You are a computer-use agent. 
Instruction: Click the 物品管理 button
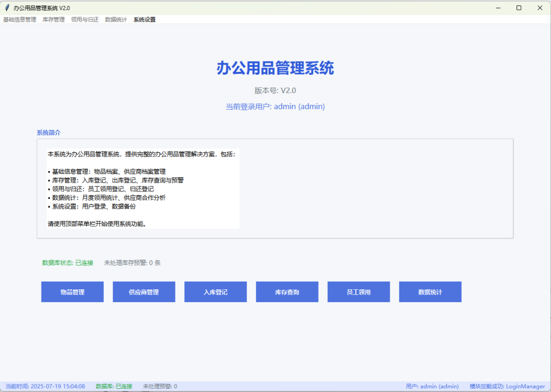[x=73, y=292]
